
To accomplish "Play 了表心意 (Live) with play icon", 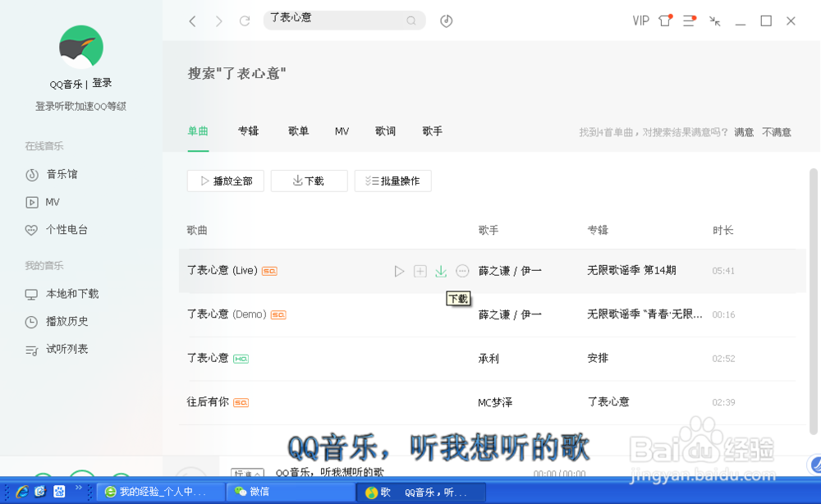I will tap(399, 271).
